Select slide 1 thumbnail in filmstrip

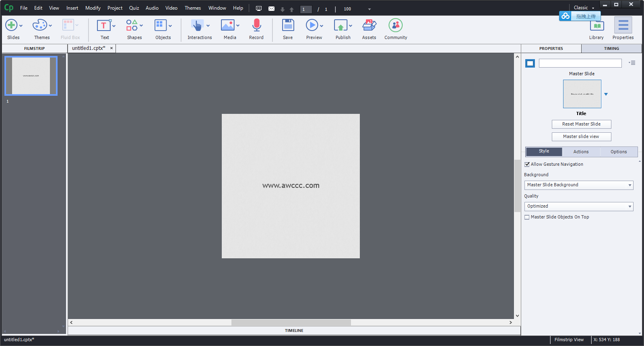point(31,76)
